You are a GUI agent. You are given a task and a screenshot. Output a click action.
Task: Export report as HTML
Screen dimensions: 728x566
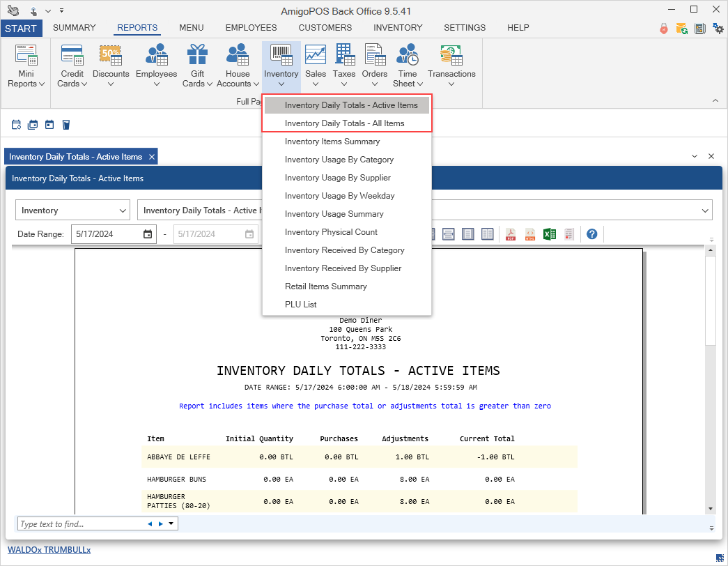click(530, 234)
